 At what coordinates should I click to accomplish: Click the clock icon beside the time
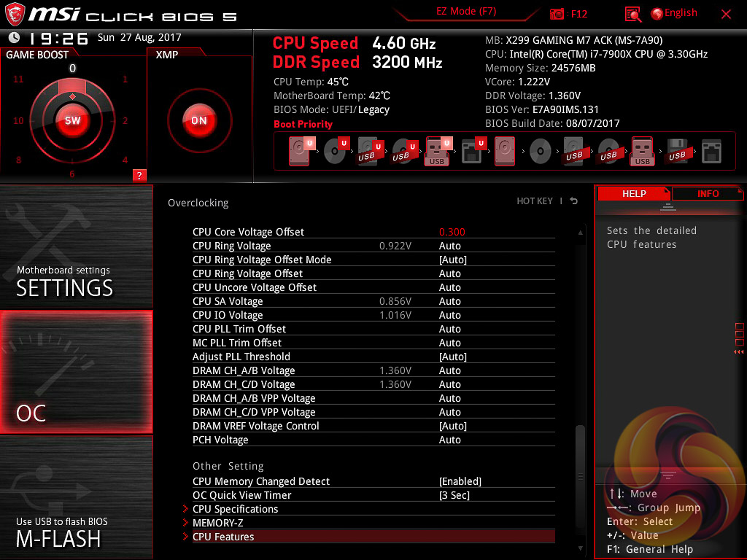[x=15, y=37]
